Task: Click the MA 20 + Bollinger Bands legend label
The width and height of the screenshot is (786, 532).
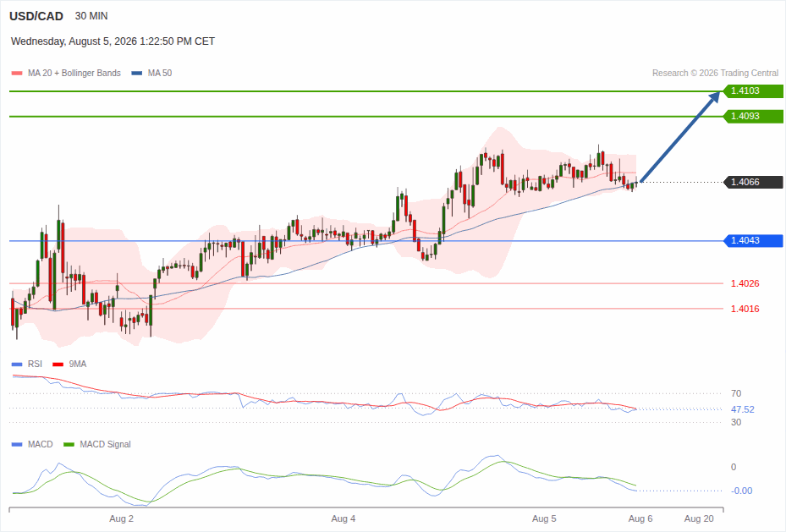Action: [x=74, y=73]
